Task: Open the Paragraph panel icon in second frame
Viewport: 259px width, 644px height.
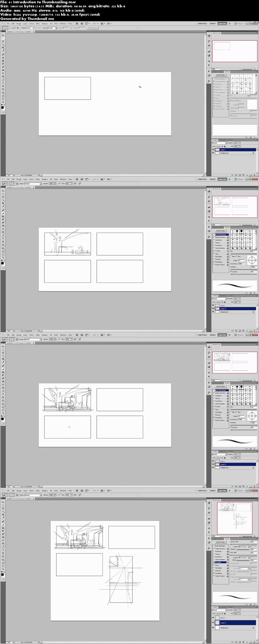Action: (209, 221)
